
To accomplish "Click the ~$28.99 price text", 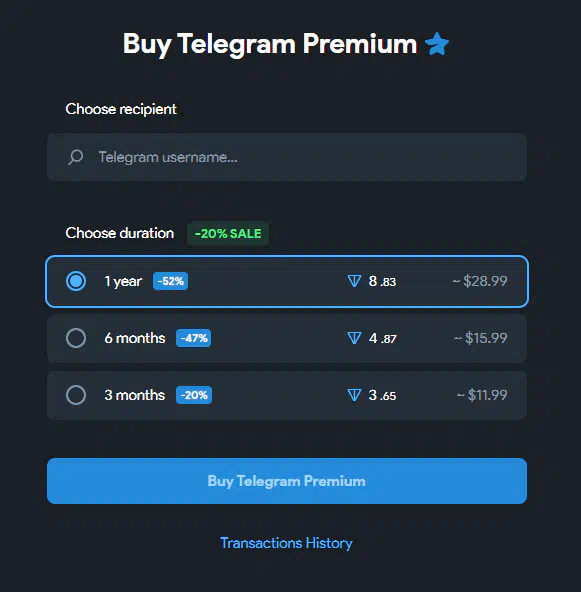I will tap(480, 281).
